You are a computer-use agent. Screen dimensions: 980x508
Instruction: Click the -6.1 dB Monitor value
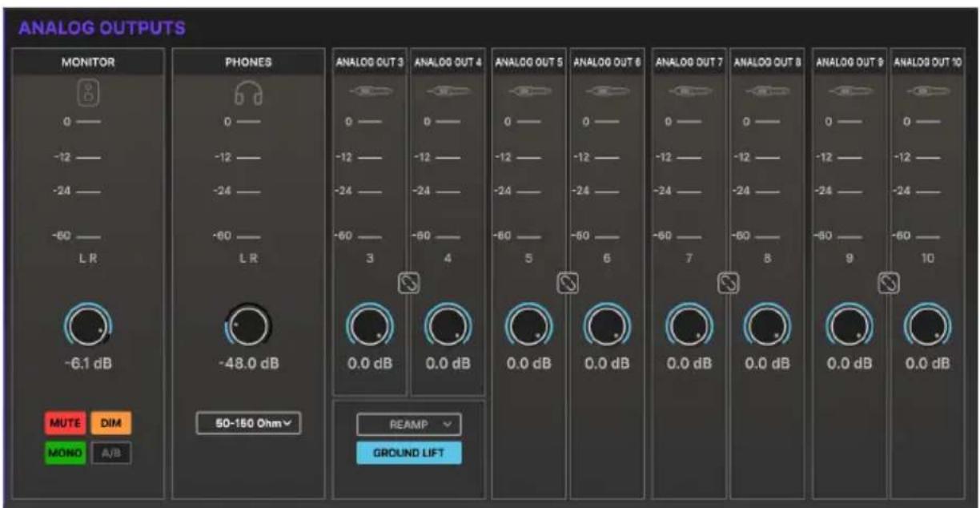coord(88,364)
